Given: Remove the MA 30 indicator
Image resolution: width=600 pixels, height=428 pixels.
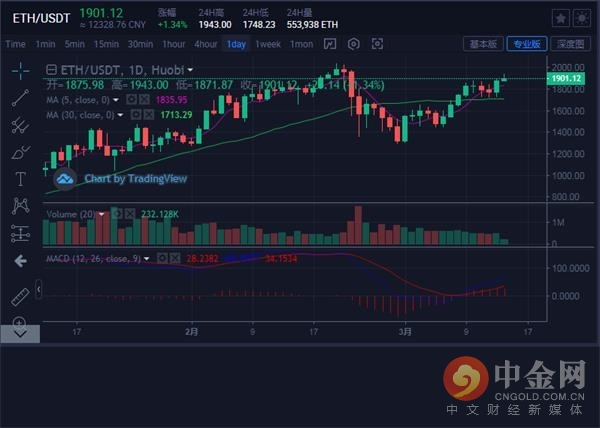Looking at the screenshot, I should (x=148, y=114).
